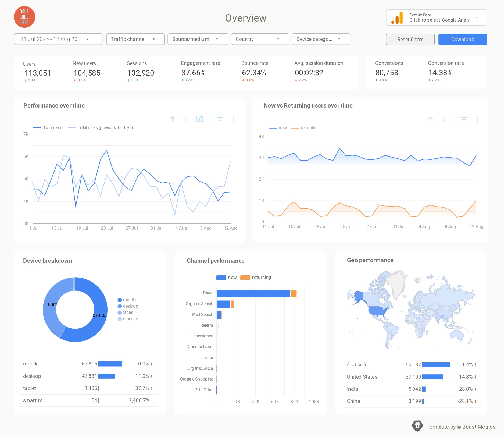The width and height of the screenshot is (504, 437).
Task: Open the date range 11 Jul 2025 dropdown
Action: [x=58, y=39]
